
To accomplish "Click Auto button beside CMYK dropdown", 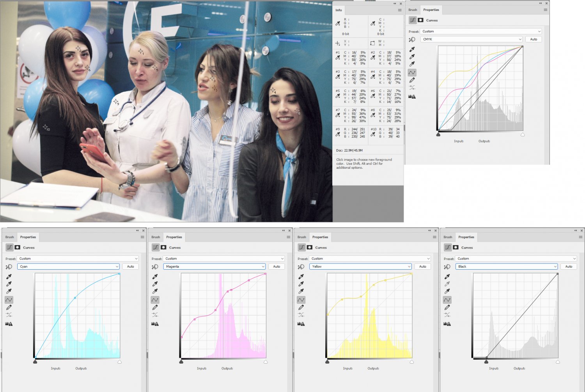I will 534,39.
